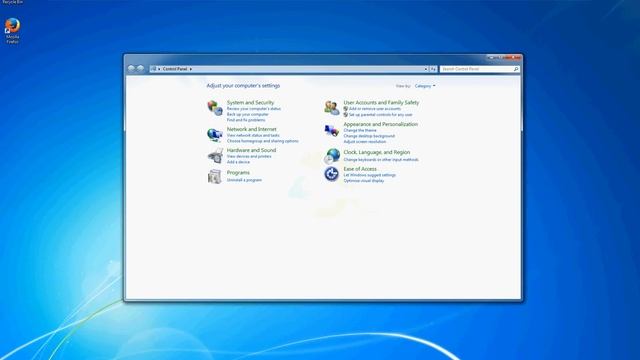Click View devices and printers
Image resolution: width=640 pixels, height=360 pixels.
click(x=249, y=156)
